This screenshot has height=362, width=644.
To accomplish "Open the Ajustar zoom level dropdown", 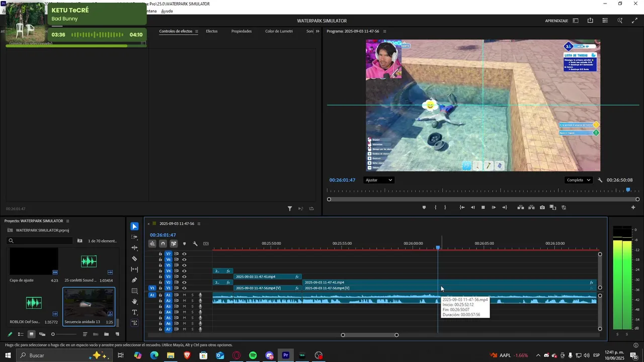I will [x=378, y=180].
